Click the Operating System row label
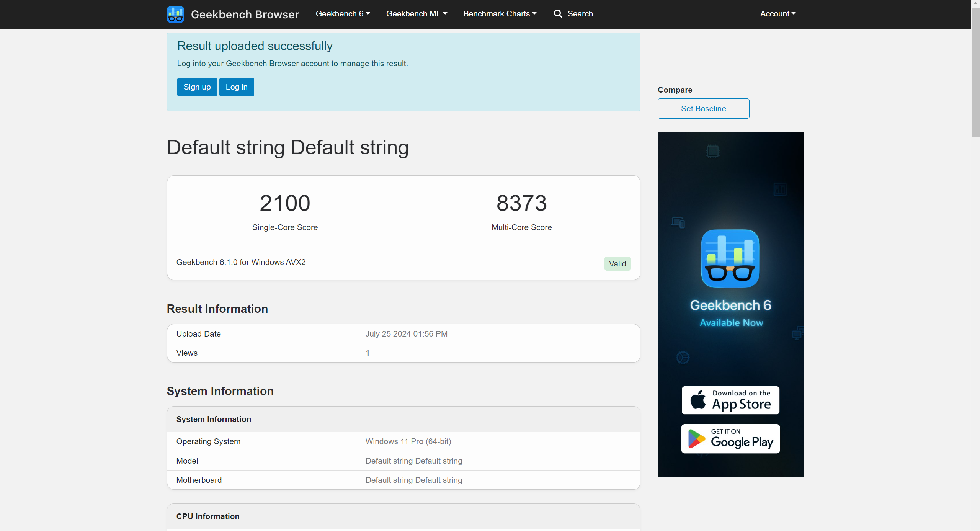Screen dimensions: 980x531 pos(208,441)
